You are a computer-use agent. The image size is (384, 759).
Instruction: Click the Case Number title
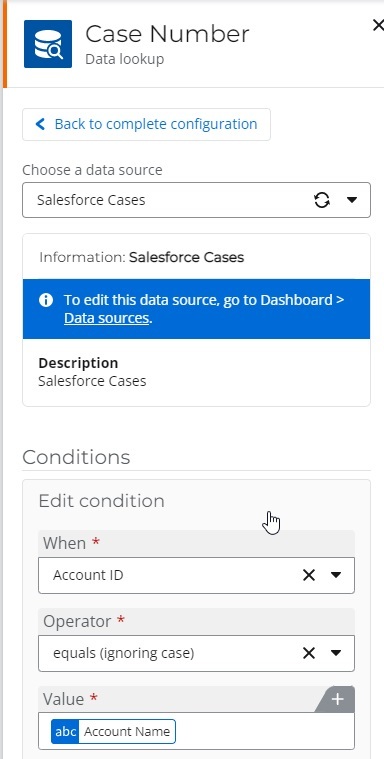[167, 34]
